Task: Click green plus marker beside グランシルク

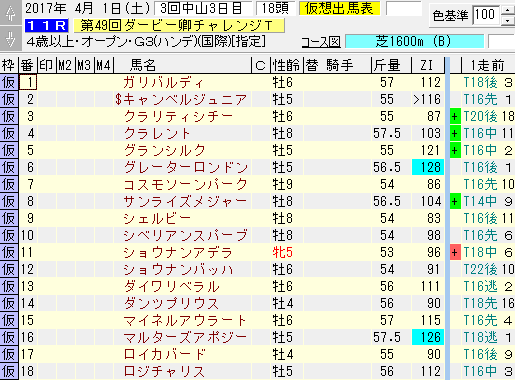Action: [455, 150]
